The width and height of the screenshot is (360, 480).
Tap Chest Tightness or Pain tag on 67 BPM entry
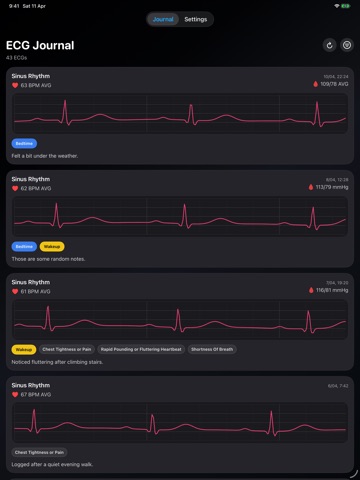[39, 452]
